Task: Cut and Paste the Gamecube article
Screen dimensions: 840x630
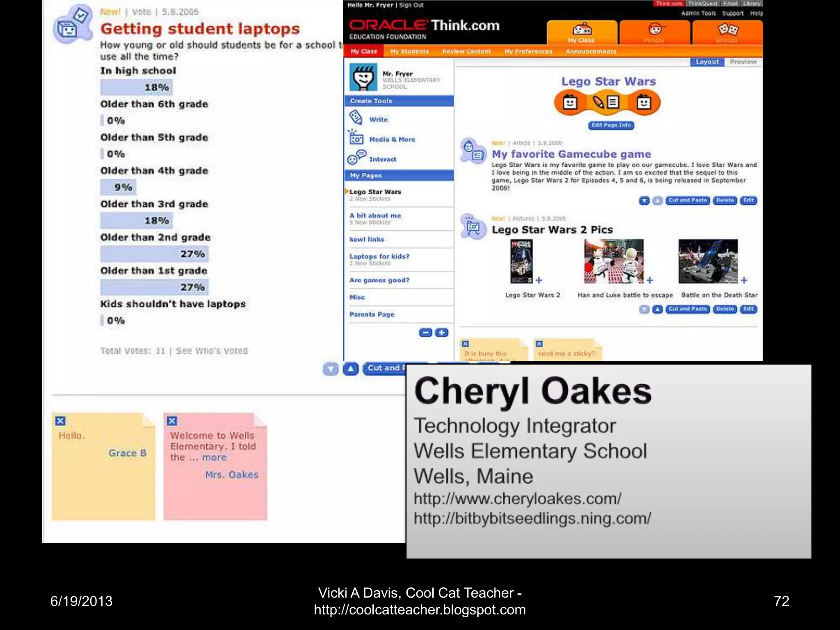Action: (x=688, y=200)
